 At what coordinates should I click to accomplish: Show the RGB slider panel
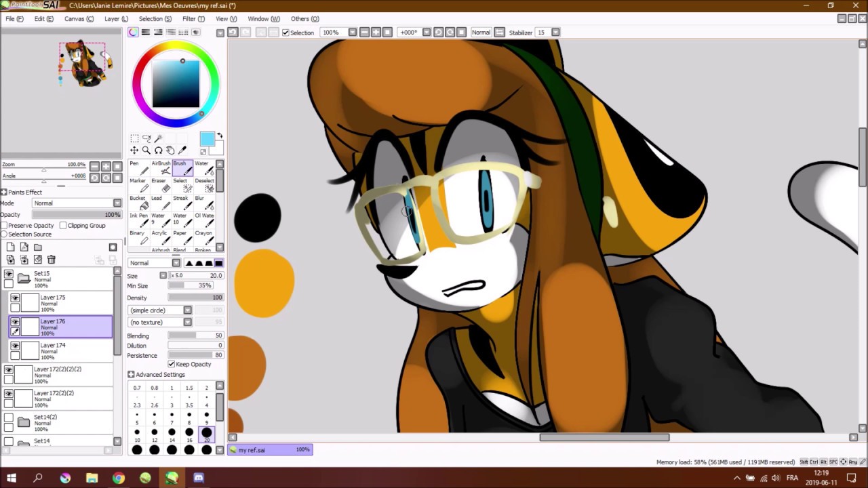pyautogui.click(x=146, y=33)
